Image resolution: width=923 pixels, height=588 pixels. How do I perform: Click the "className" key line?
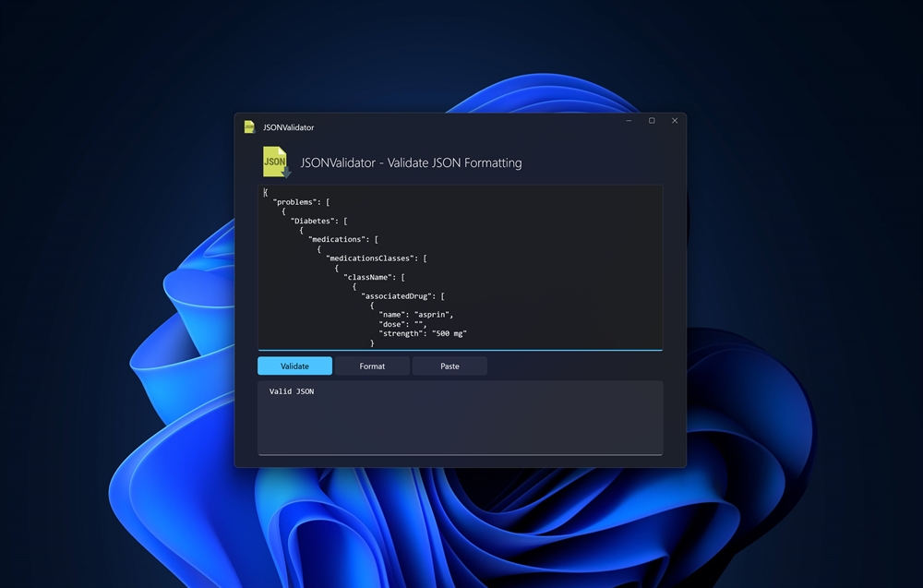click(375, 277)
